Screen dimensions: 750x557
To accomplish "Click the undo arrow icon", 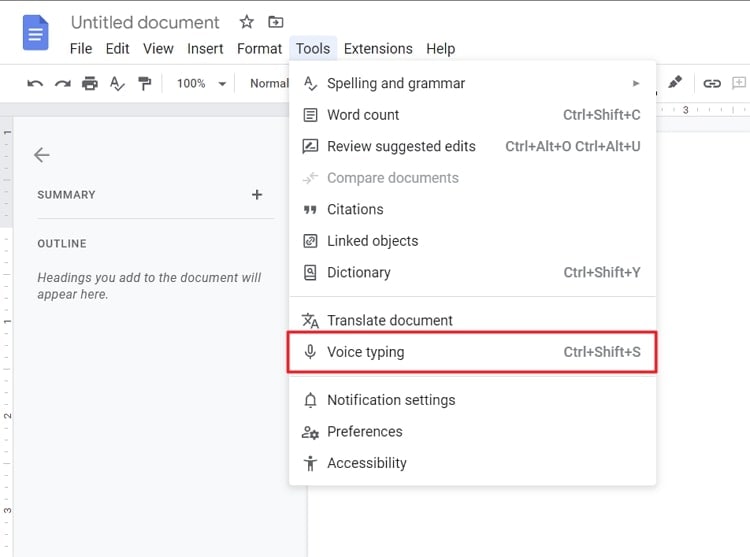I will click(x=35, y=84).
